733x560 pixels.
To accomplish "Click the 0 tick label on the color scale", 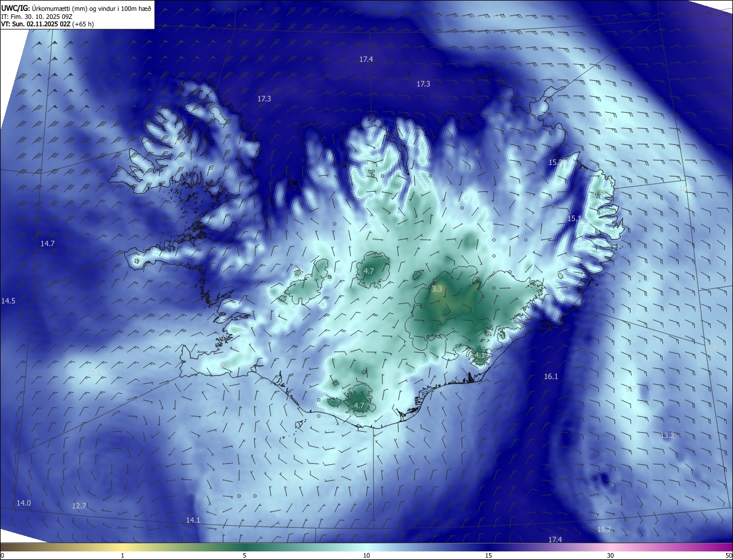I will point(2,555).
